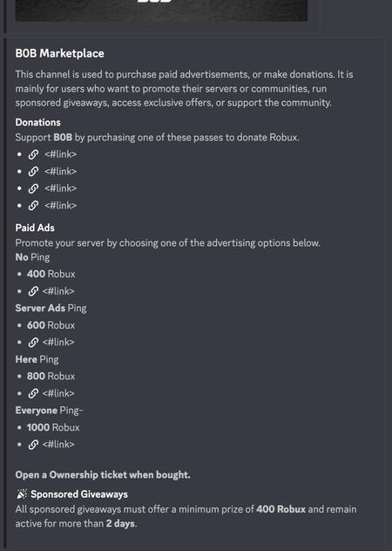Click link icon under Everyone Ping
392x551 pixels.
coord(33,445)
